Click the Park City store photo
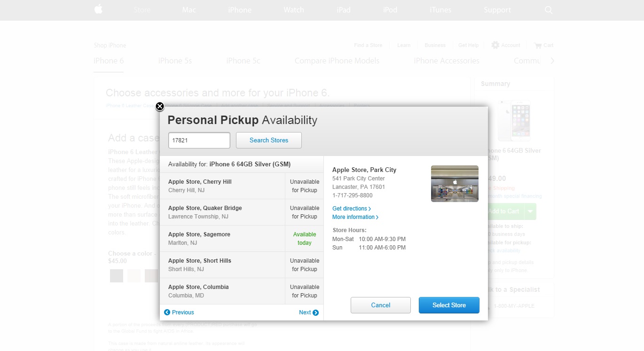Viewport: 644px width, 351px height. [455, 184]
